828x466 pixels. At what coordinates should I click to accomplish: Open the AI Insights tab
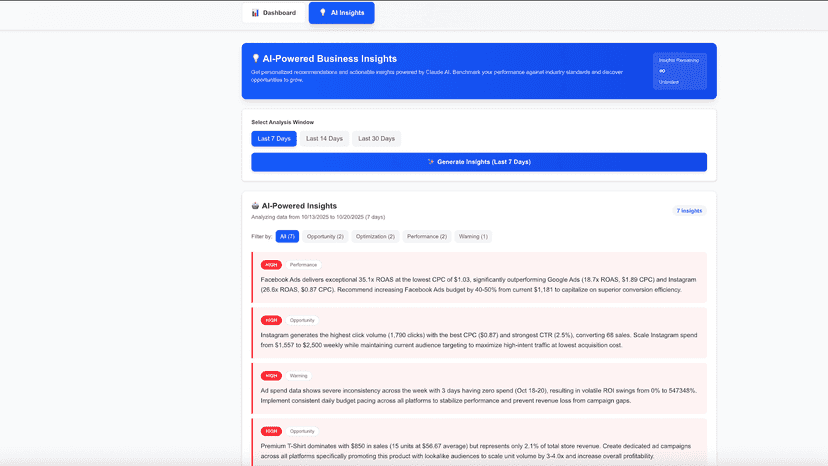(x=342, y=13)
